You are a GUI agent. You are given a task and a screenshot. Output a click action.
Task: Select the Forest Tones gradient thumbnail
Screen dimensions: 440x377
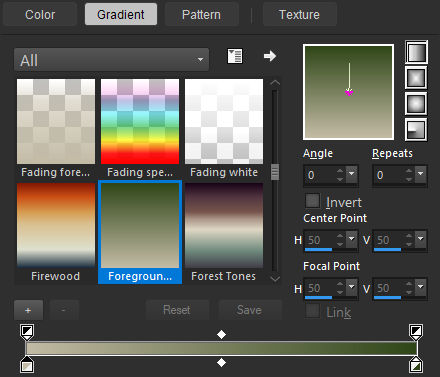[224, 232]
